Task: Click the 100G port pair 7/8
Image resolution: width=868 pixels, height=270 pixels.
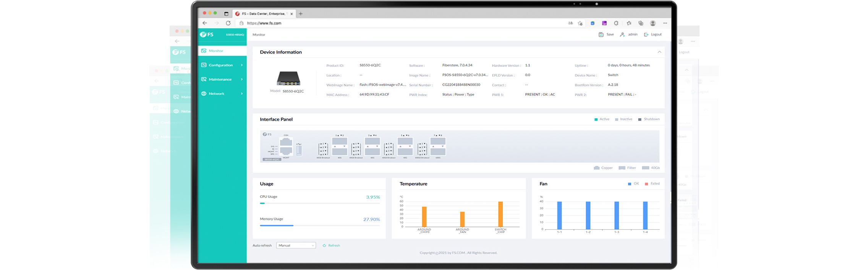Action: (x=438, y=146)
